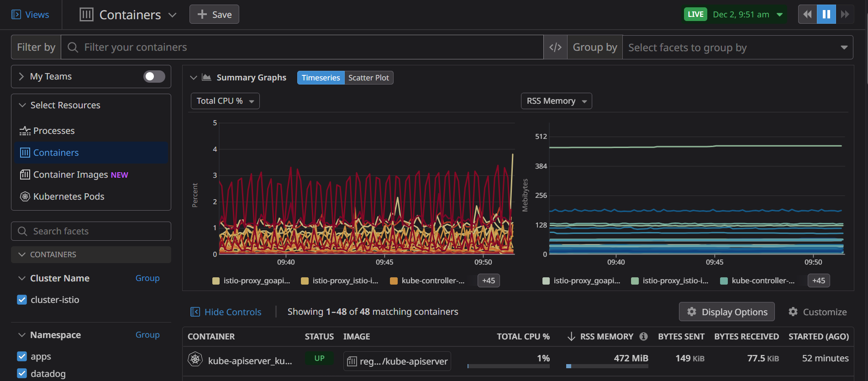Screen dimensions: 868x381
Task: Select Kubernetes Pods in resources list
Action: point(91,196)
